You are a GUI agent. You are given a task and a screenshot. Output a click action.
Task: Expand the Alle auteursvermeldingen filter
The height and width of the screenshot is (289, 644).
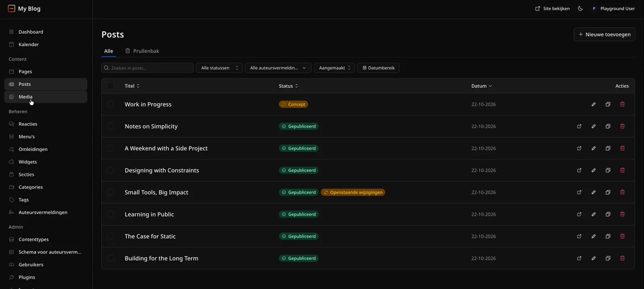[278, 68]
